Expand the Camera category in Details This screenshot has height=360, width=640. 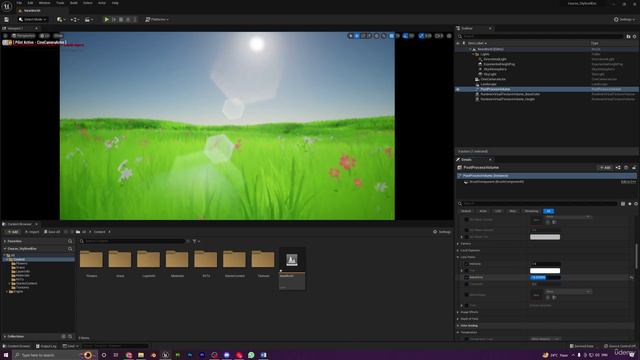[x=458, y=244]
